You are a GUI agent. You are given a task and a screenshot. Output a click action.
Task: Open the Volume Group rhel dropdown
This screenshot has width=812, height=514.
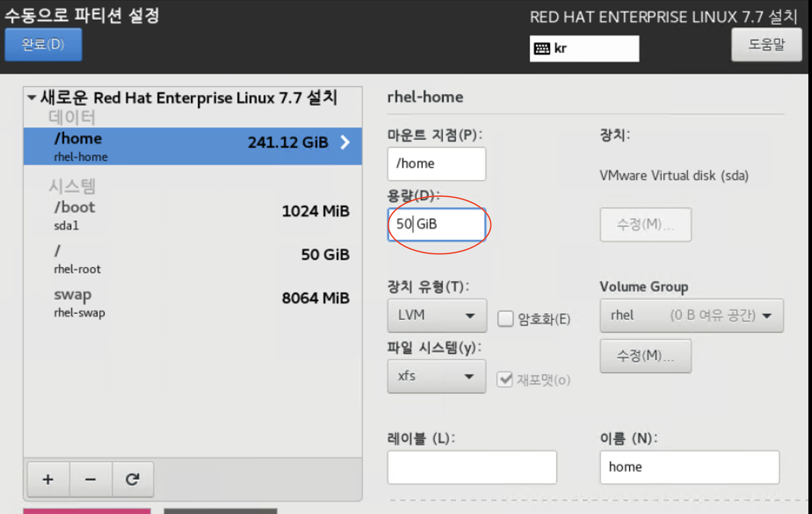pos(691,315)
